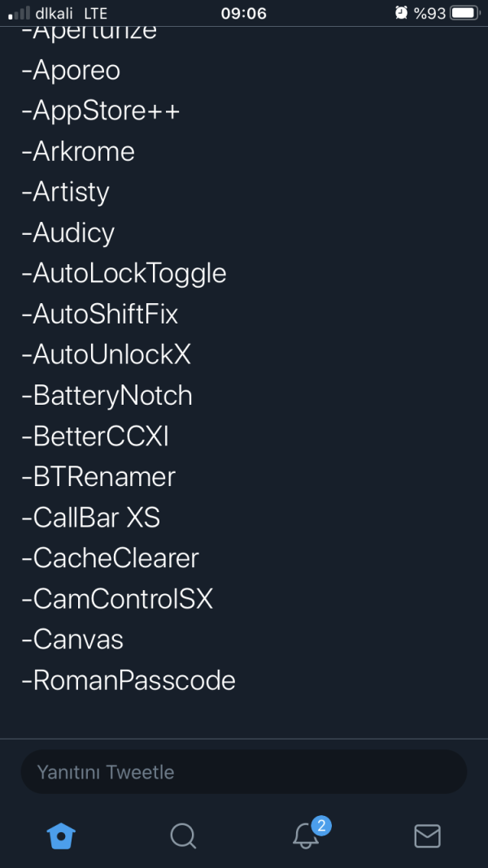Tap the -BTRenamer text line

tap(98, 477)
